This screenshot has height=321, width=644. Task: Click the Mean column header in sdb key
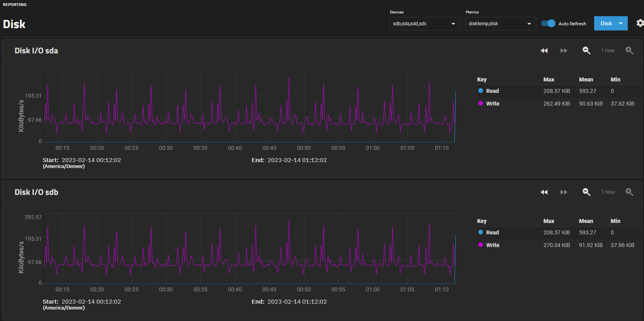coord(586,221)
